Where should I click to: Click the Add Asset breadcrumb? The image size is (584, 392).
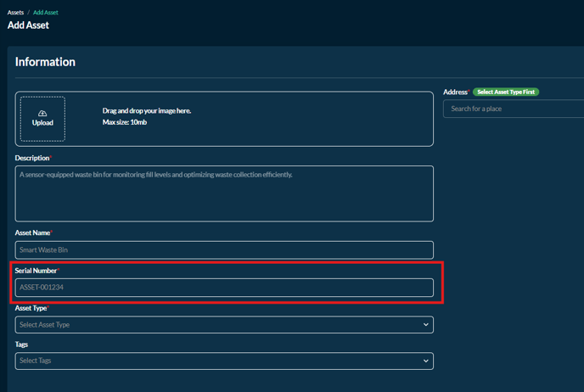tap(46, 12)
